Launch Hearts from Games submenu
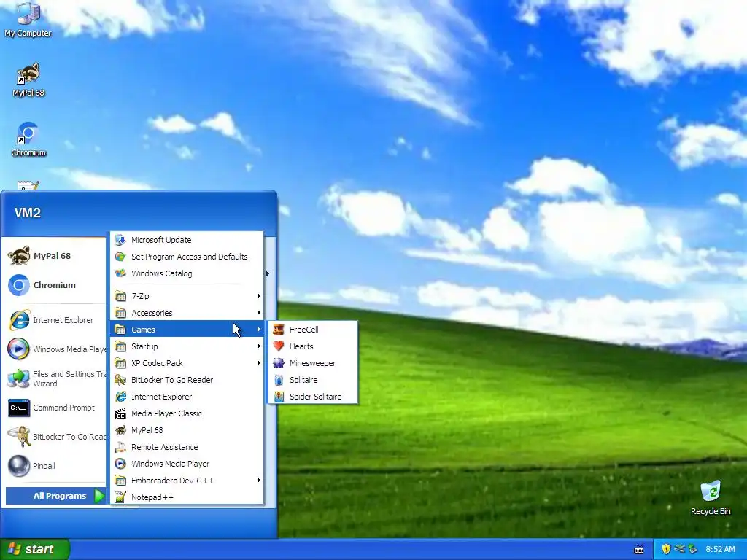The image size is (747, 560). (x=312, y=346)
